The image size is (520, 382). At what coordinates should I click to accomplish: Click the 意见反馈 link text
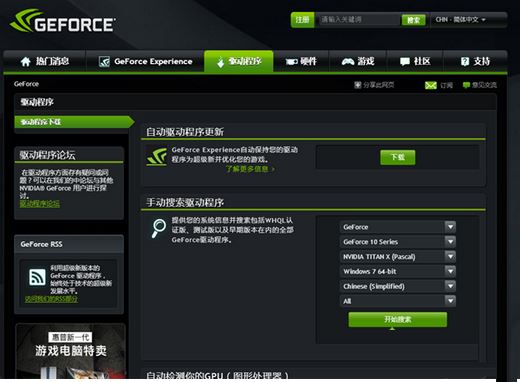484,85
